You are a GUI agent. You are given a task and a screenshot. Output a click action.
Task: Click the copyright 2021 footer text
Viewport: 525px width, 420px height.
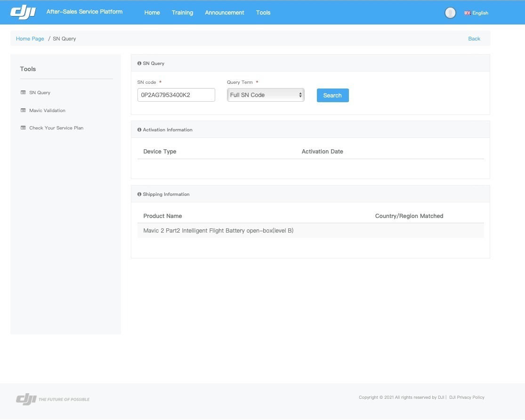(402, 397)
